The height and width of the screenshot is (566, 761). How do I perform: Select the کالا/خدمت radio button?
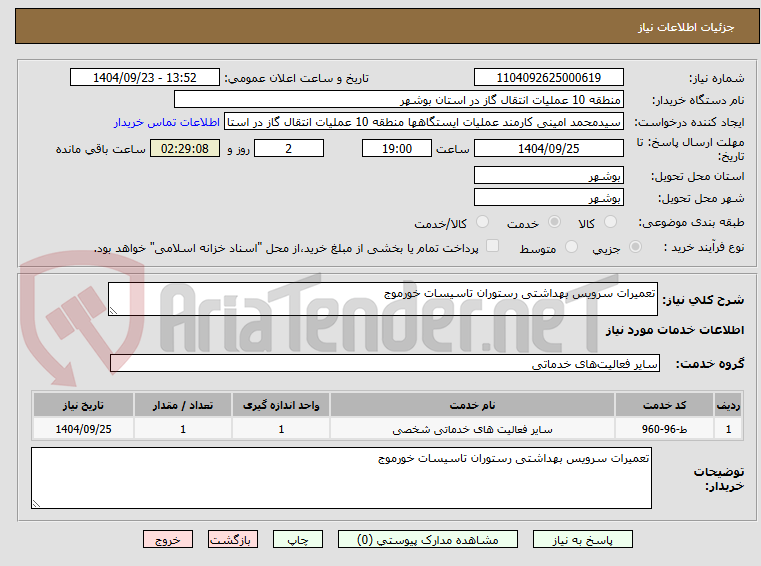tap(482, 222)
